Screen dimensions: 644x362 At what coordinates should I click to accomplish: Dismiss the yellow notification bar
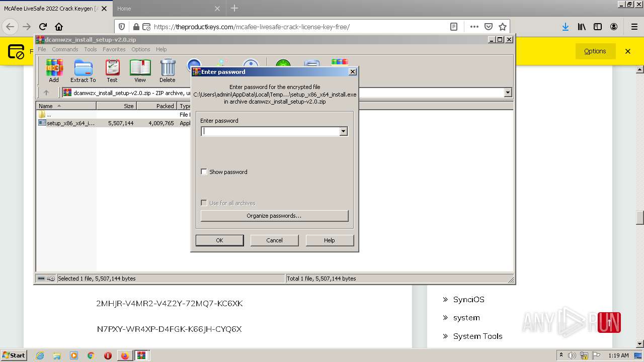coord(628,51)
